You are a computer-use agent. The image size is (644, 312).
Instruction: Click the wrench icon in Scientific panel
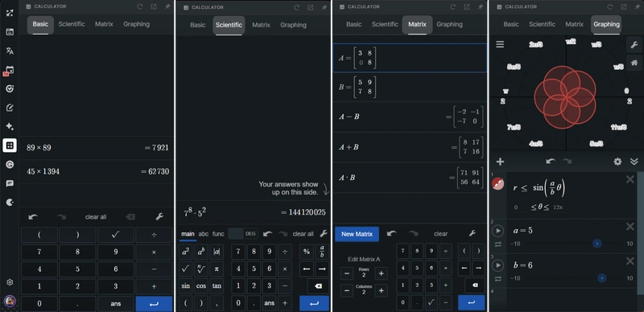point(324,233)
